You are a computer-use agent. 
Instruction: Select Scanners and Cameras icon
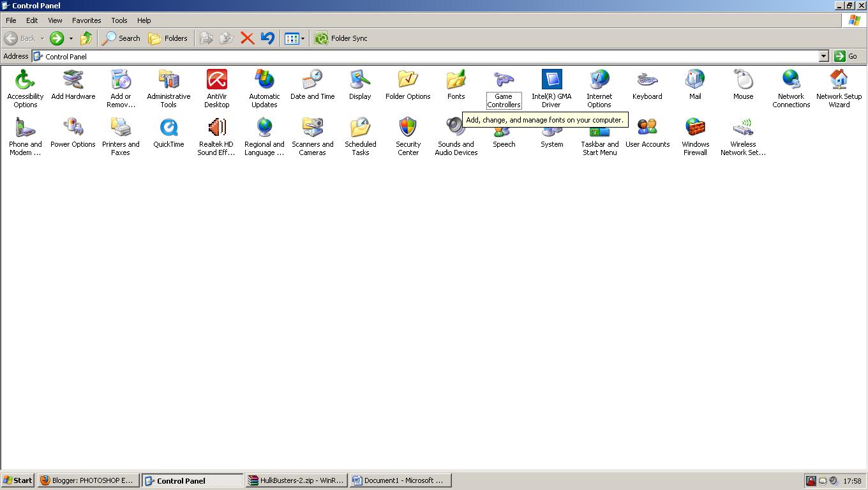312,128
